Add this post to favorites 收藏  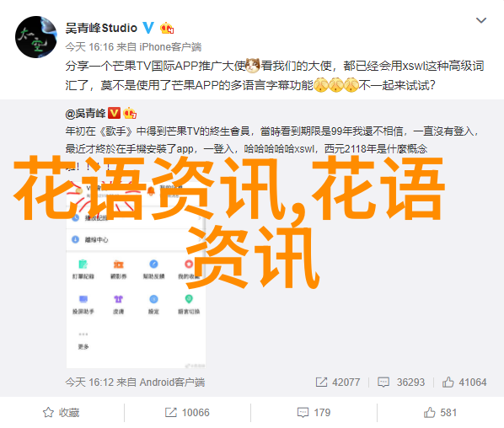pyautogui.click(x=61, y=412)
